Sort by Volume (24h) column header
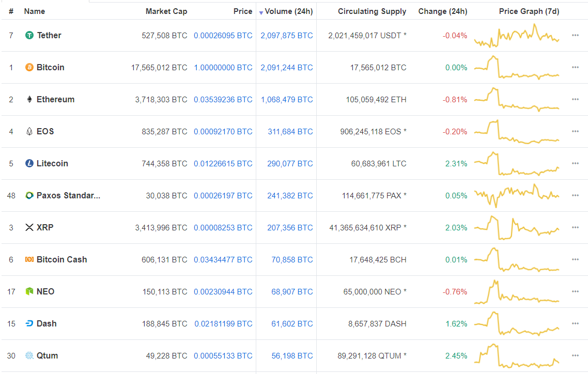Image resolution: width=588 pixels, height=374 pixels. tap(288, 11)
